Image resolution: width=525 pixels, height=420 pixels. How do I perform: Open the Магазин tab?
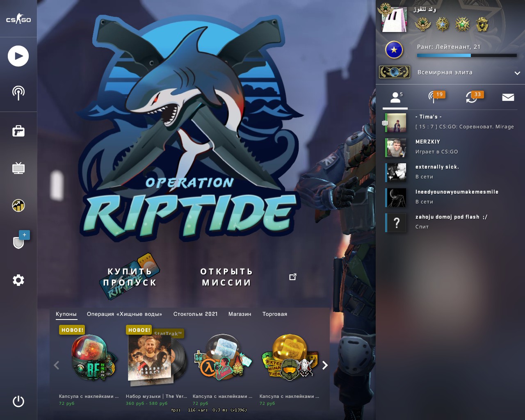point(240,314)
